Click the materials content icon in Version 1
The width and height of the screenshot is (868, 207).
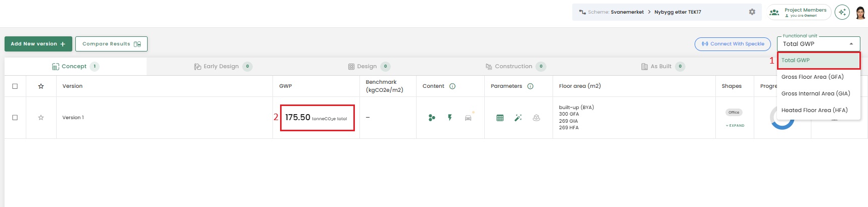click(x=431, y=118)
